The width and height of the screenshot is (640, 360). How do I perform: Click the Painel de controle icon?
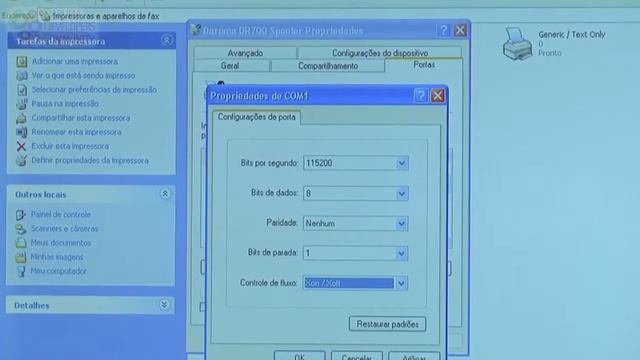21,215
